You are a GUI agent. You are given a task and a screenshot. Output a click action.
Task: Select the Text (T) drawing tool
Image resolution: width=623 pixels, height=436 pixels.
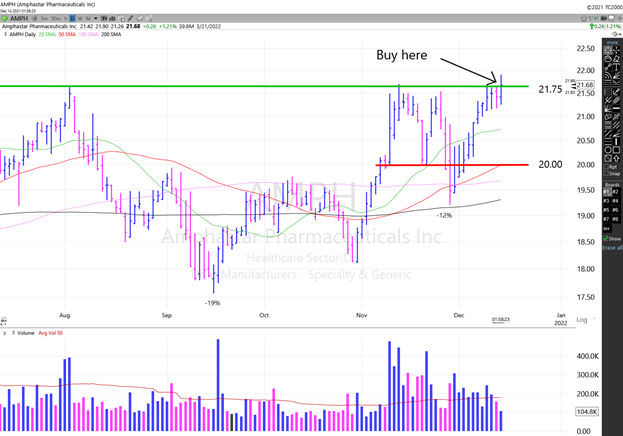616,67
